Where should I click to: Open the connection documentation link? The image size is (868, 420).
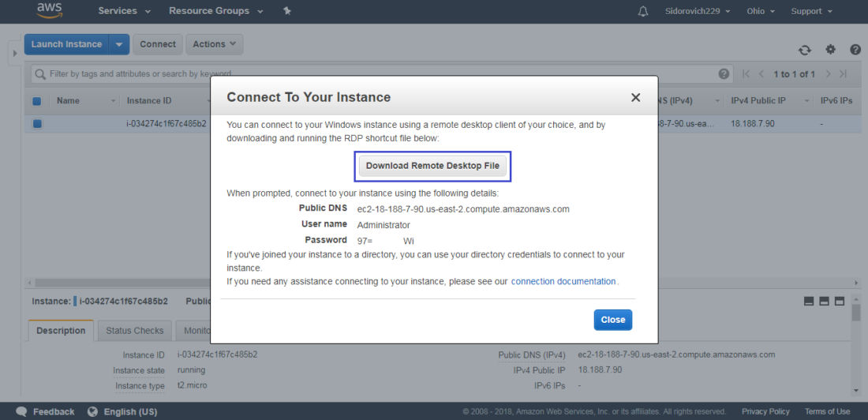[x=563, y=281]
